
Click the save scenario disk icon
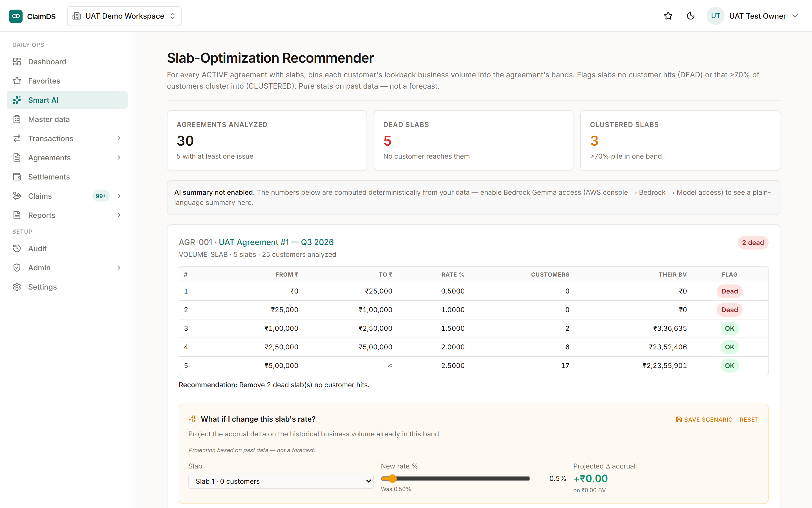678,419
